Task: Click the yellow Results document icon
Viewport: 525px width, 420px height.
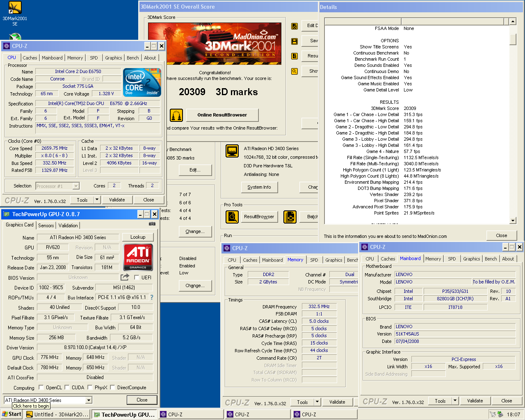Action: (x=294, y=56)
